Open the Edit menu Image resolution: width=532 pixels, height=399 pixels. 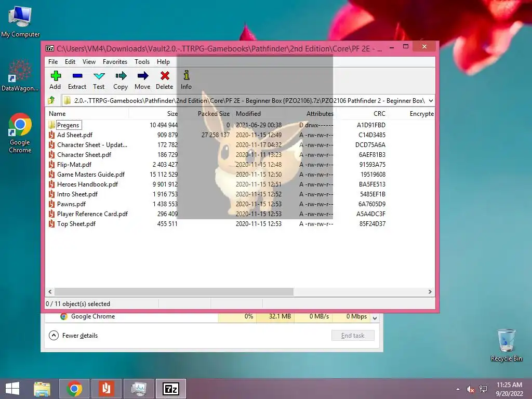click(70, 62)
